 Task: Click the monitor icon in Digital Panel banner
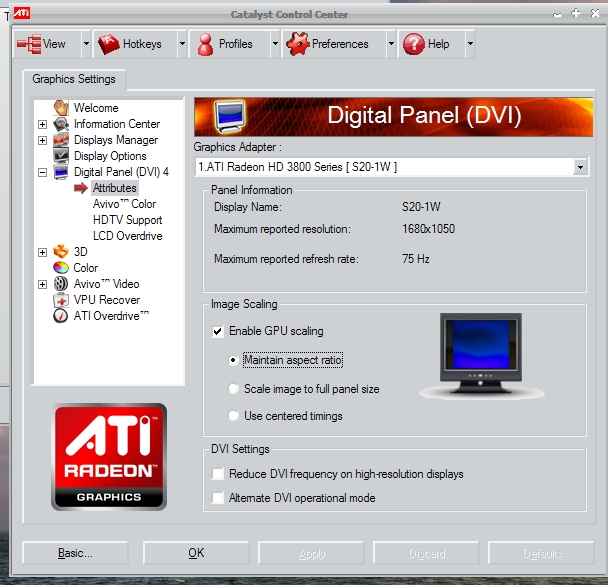[230, 117]
